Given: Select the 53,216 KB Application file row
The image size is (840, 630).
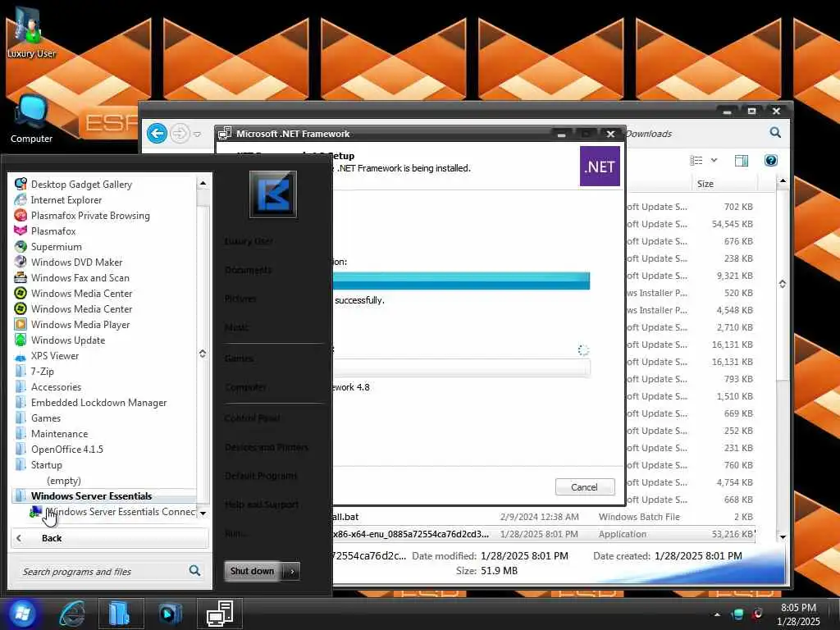Looking at the screenshot, I should (x=543, y=534).
